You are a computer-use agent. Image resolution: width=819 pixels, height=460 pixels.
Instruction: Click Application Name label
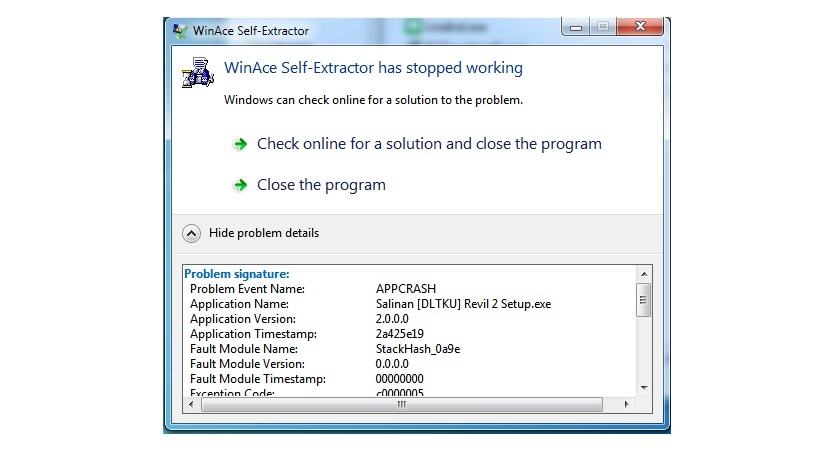(239, 304)
